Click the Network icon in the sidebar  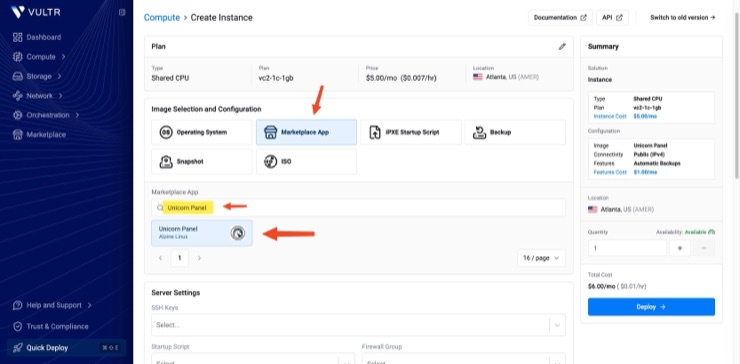tap(17, 96)
